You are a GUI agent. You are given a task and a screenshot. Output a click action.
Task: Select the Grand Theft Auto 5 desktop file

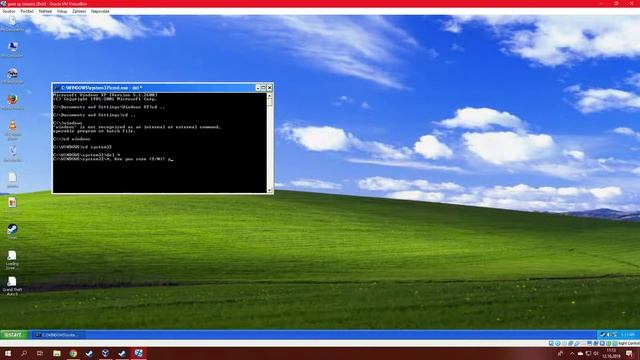click(12, 286)
